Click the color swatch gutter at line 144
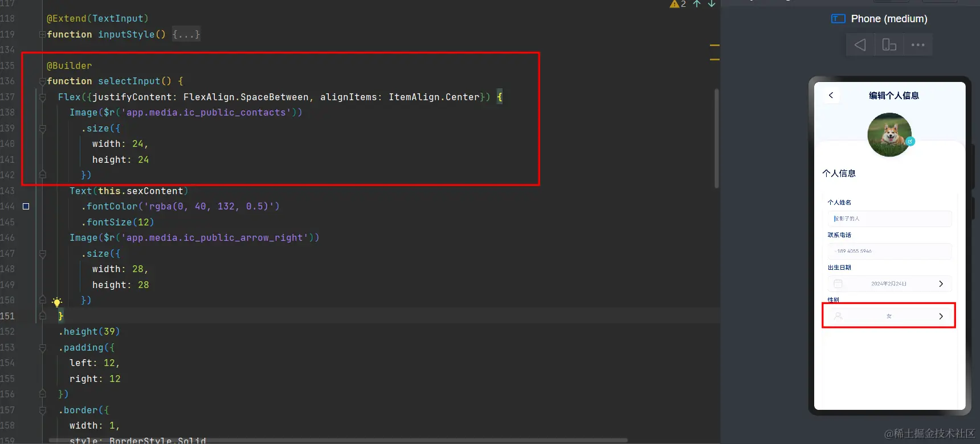Screen dimensions: 980x444 (x=26, y=207)
